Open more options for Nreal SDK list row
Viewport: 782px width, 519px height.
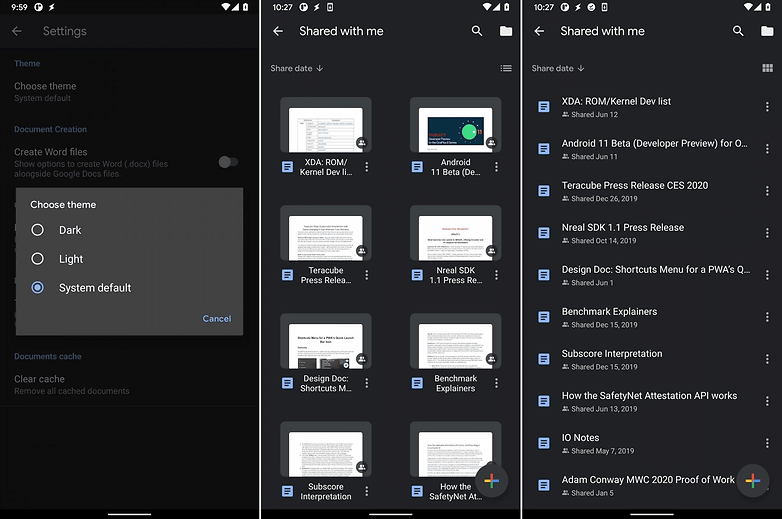tap(767, 233)
